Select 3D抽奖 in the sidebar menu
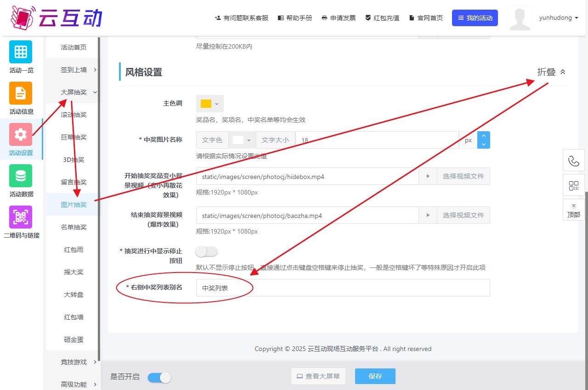 click(73, 160)
